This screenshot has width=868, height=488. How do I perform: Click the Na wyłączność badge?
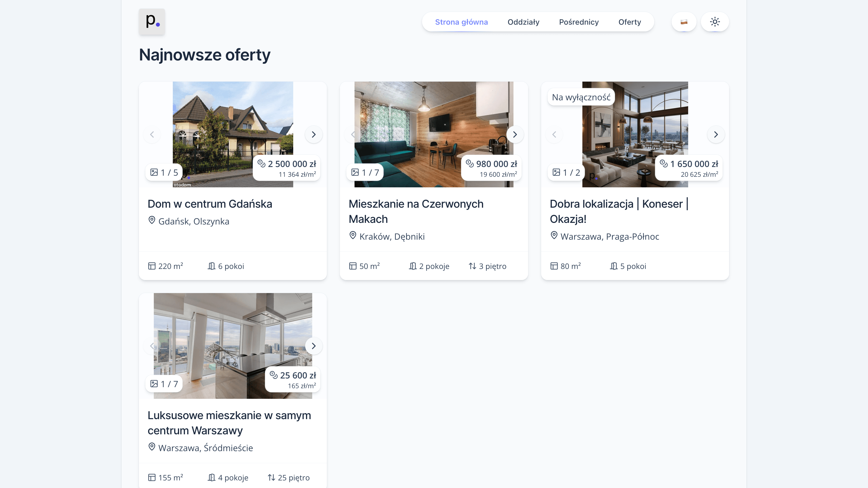click(581, 97)
